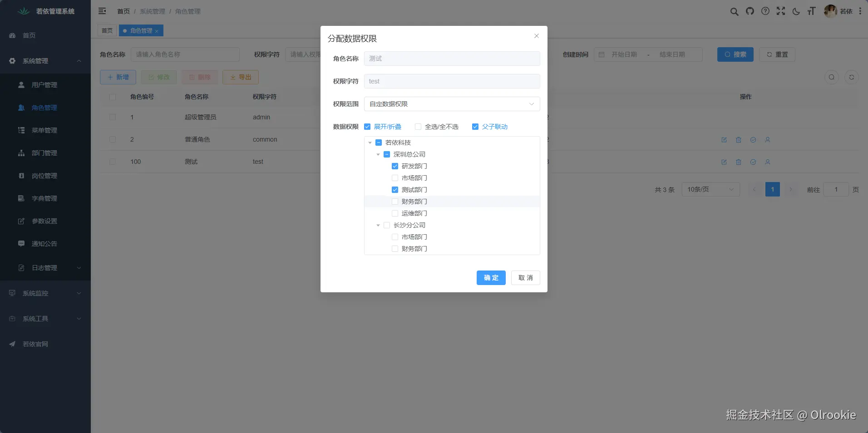Uncheck the 研发部门 checkbox
The width and height of the screenshot is (868, 433).
395,166
